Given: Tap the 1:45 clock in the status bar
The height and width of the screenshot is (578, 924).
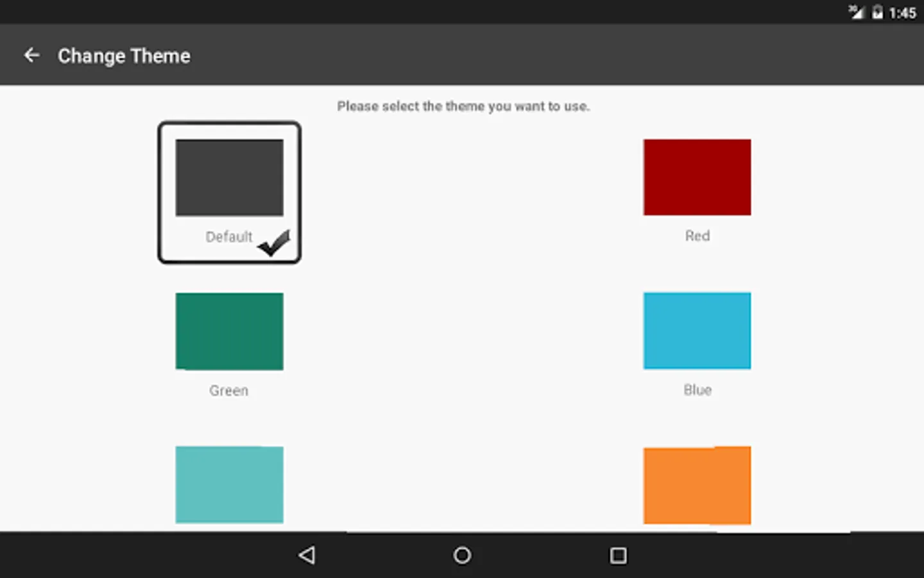Looking at the screenshot, I should click(902, 13).
